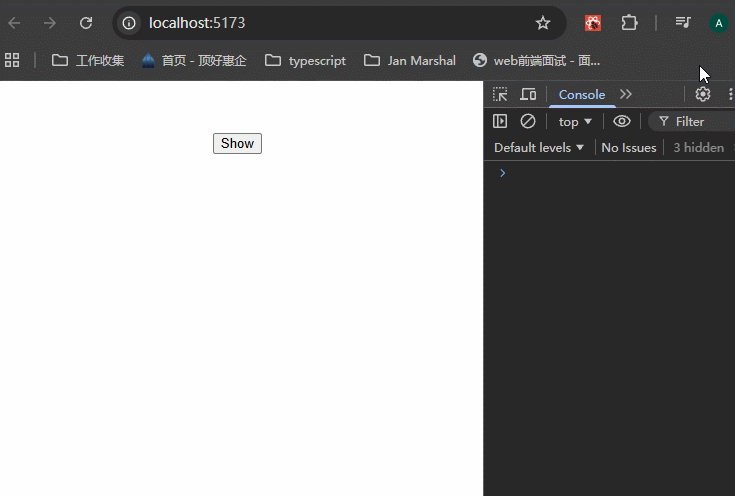Open the typescript bookmarks folder

(306, 60)
